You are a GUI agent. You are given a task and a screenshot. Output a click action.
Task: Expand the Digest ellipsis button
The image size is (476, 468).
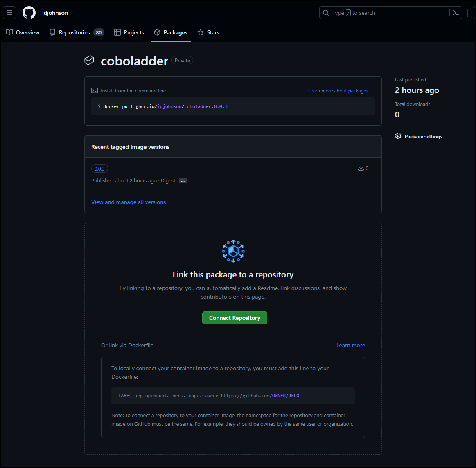[183, 181]
